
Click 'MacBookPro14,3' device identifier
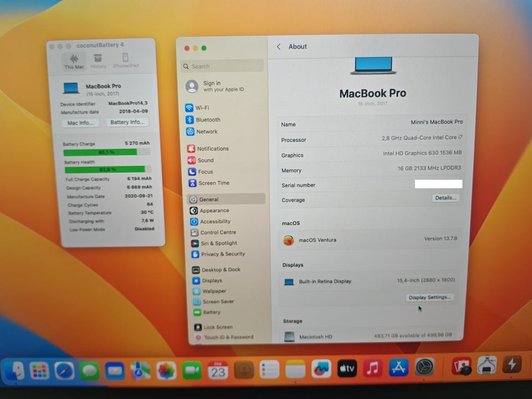(x=128, y=103)
